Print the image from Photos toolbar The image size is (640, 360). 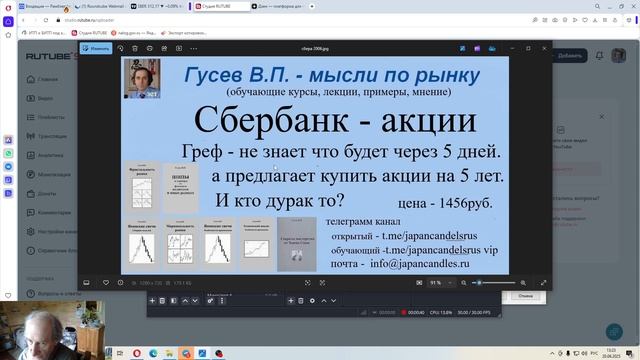coord(150,49)
